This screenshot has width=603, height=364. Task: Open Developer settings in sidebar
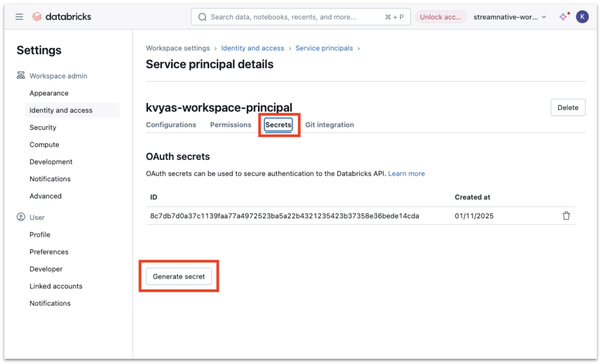(x=46, y=269)
